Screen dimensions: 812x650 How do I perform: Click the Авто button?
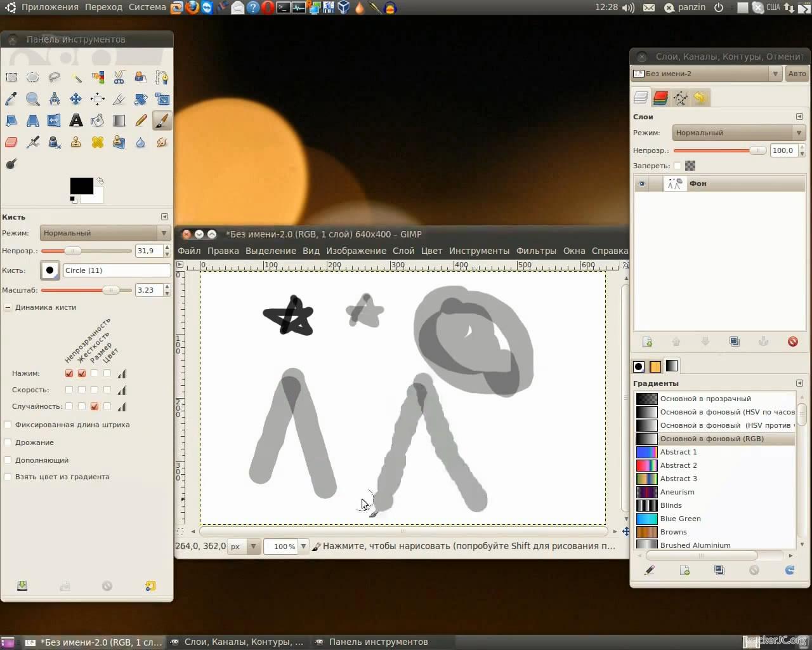[x=797, y=74]
